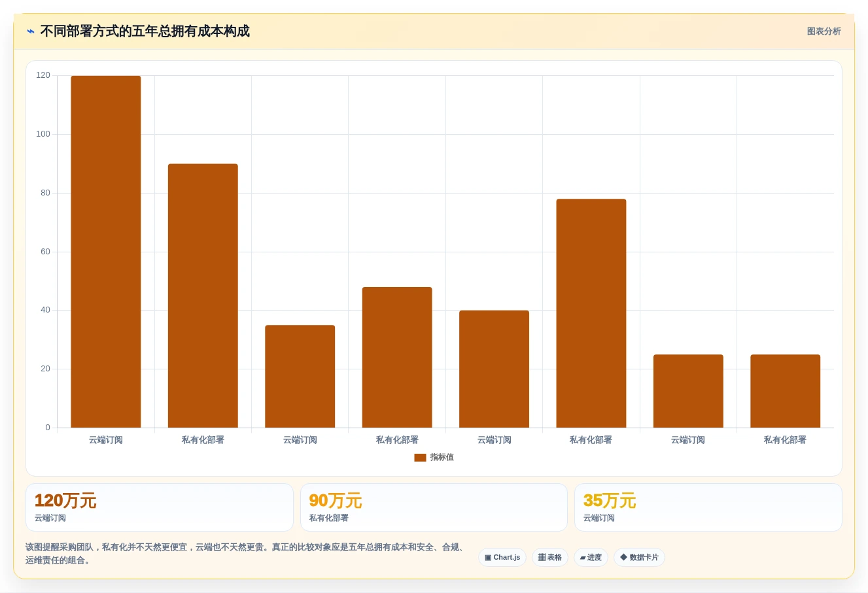Viewport: 868px width, 593px height.
Task: Click the bar valued 35
Action: click(300, 377)
